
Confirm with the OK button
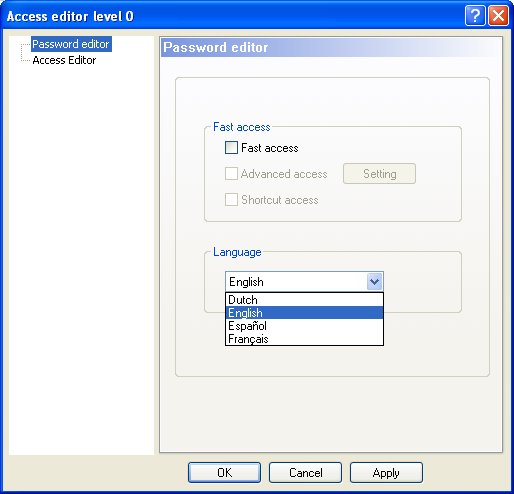point(224,472)
